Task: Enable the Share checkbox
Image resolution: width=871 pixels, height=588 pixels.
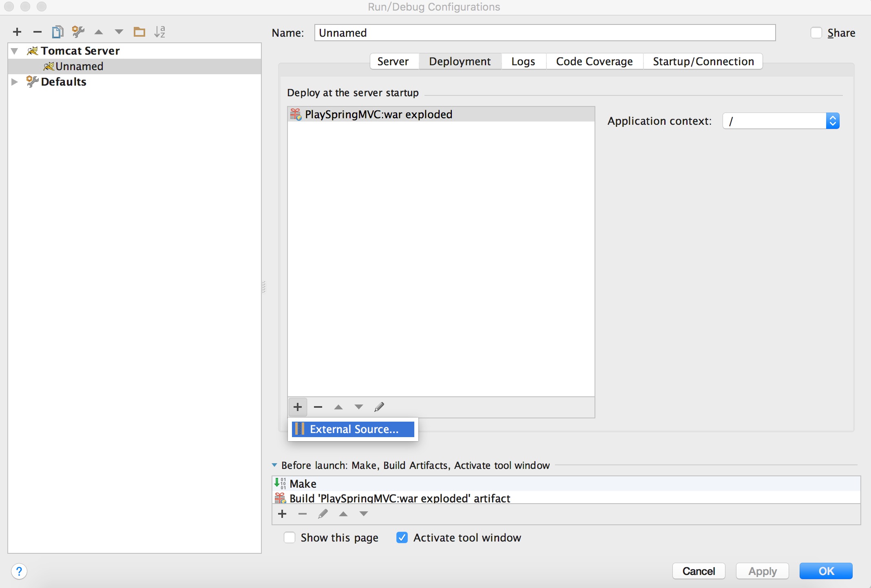Action: [816, 33]
